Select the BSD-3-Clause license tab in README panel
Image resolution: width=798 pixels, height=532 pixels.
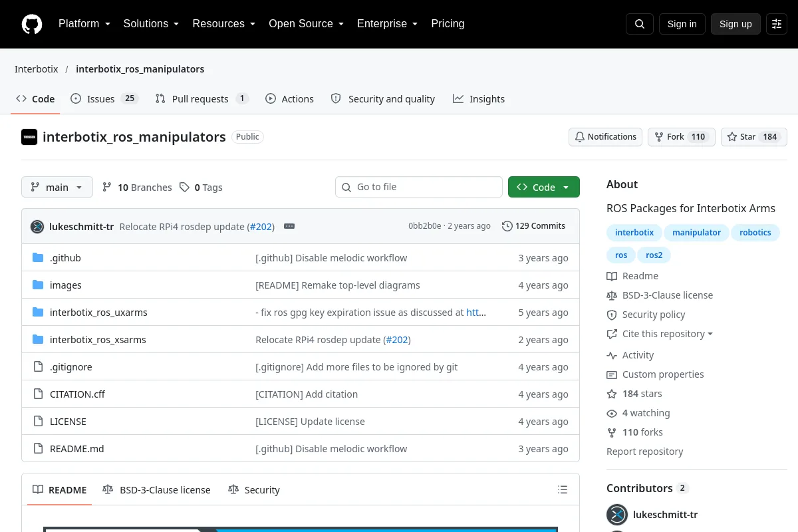coord(156,490)
